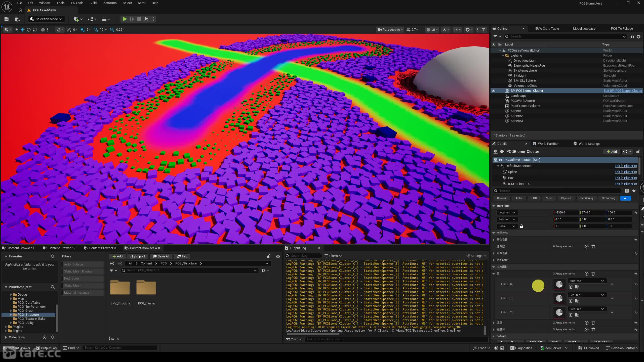Select the Translate move gizmo tool
The height and width of the screenshot is (362, 644).
[x=23, y=30]
